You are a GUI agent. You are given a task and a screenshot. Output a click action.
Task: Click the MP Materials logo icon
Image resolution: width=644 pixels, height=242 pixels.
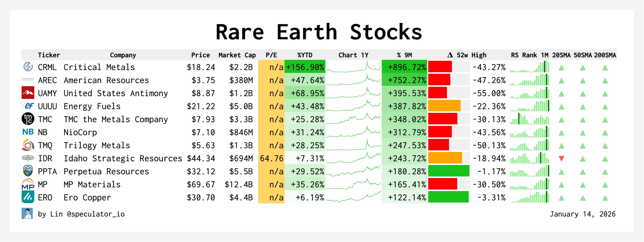coord(28,184)
